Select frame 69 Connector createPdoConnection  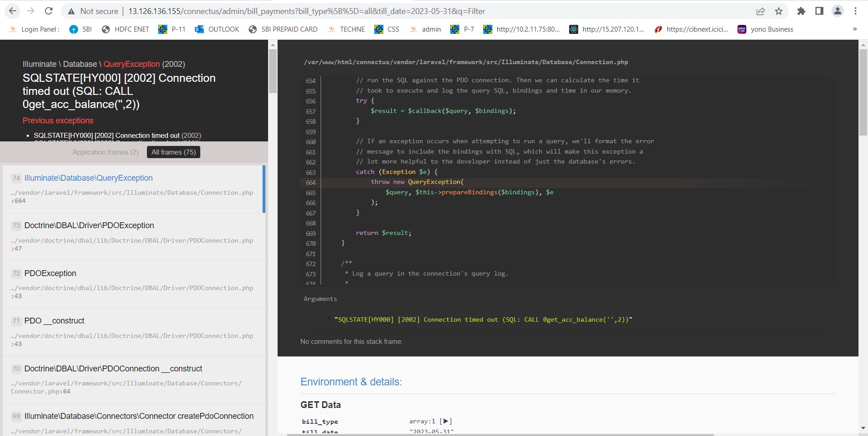point(134,420)
